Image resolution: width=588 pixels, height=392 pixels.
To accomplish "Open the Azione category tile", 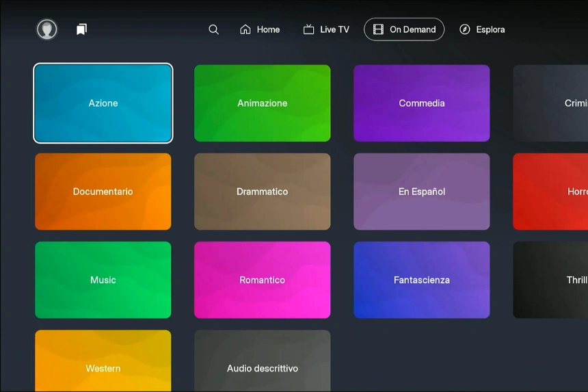I will [x=103, y=103].
